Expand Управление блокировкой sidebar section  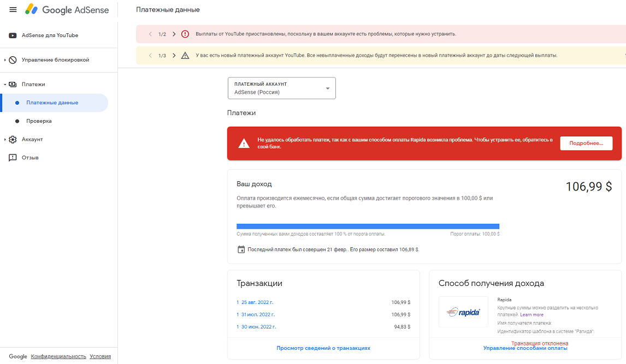coord(5,60)
